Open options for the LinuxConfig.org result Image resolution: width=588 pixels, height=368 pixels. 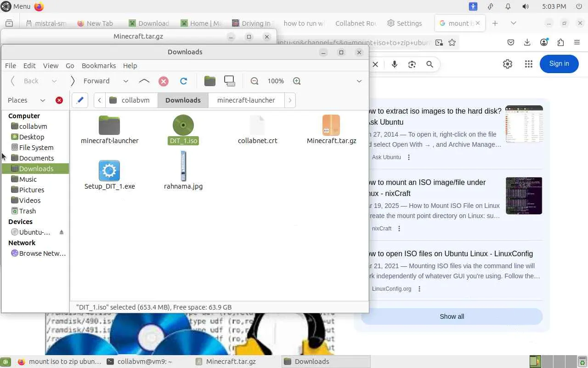click(x=419, y=289)
